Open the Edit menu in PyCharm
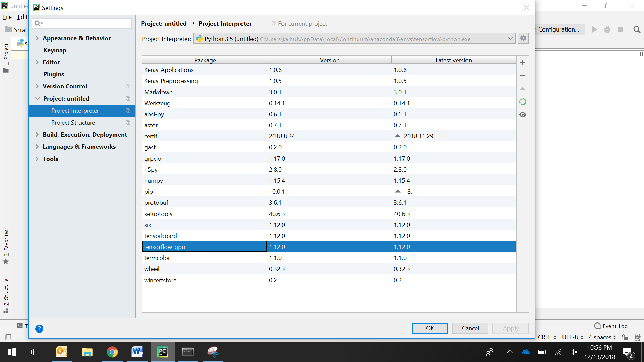The image size is (644, 362). tap(22, 17)
